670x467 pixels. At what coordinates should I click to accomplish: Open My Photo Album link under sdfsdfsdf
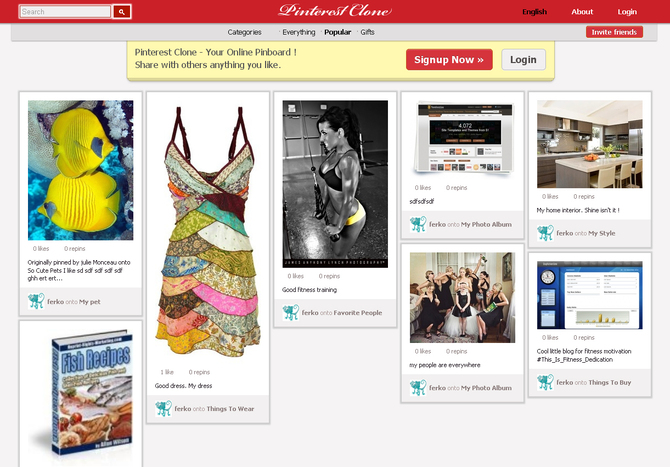click(486, 224)
